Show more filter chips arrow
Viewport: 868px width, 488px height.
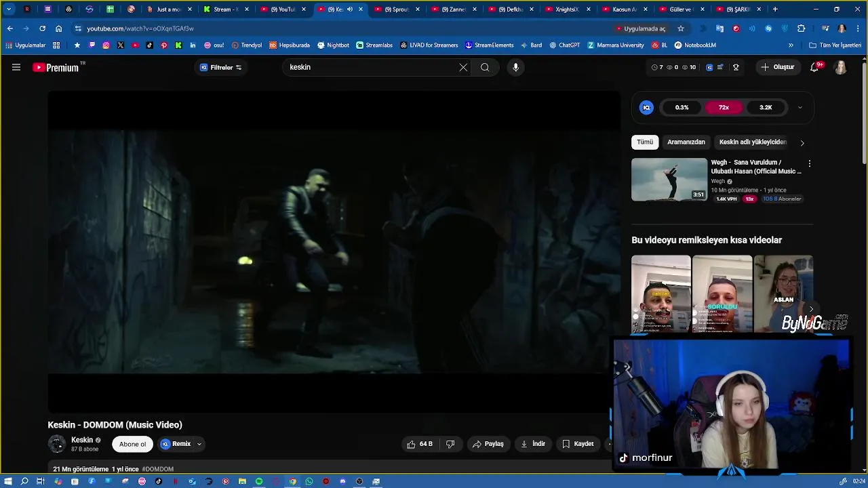point(802,143)
